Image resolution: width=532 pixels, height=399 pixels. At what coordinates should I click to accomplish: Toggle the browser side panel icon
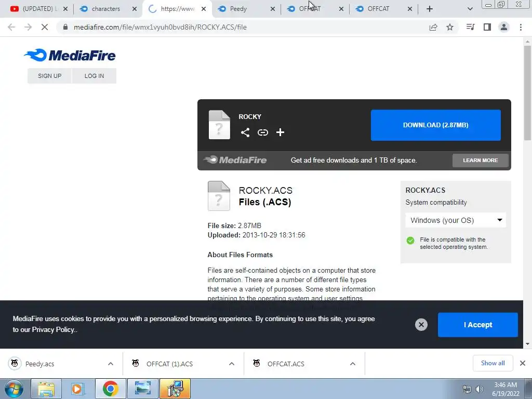pos(487,27)
